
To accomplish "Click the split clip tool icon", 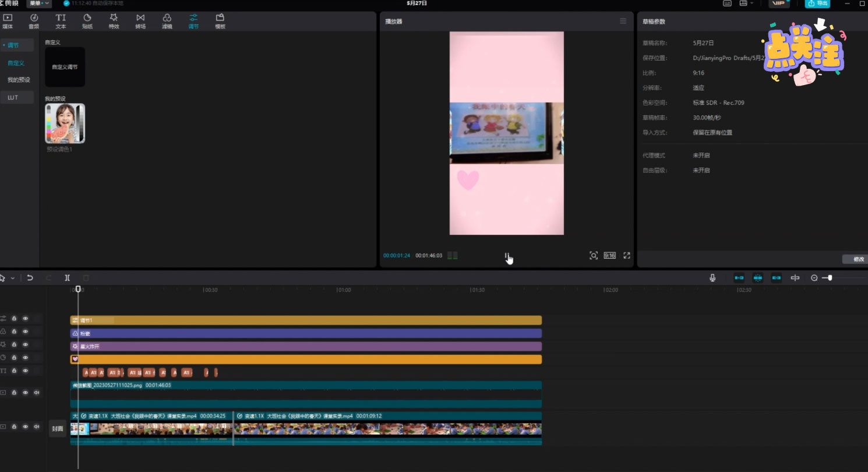I will point(68,278).
